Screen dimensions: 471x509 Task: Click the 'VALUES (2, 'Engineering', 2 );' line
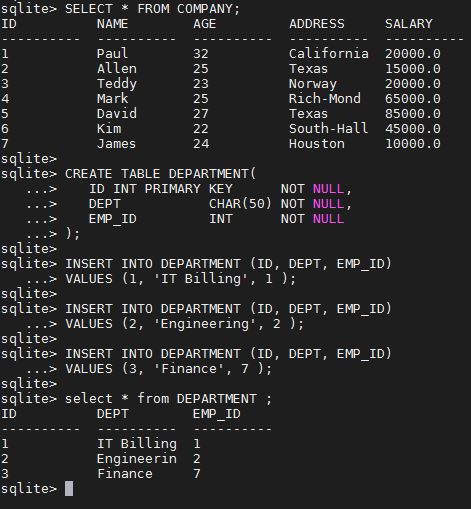click(184, 324)
